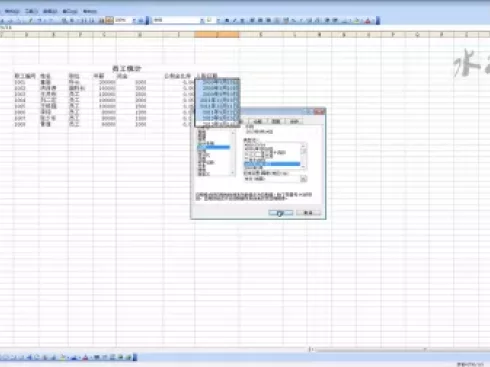Click the horizontal scrollbar at sheet bottom
Image resolution: width=490 pixels, height=367 pixels.
click(400, 350)
